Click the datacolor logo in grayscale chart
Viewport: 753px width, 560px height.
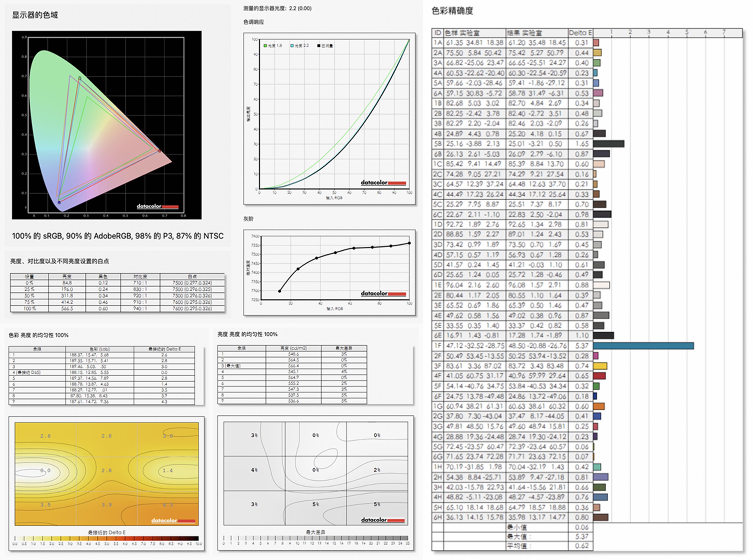point(383,293)
